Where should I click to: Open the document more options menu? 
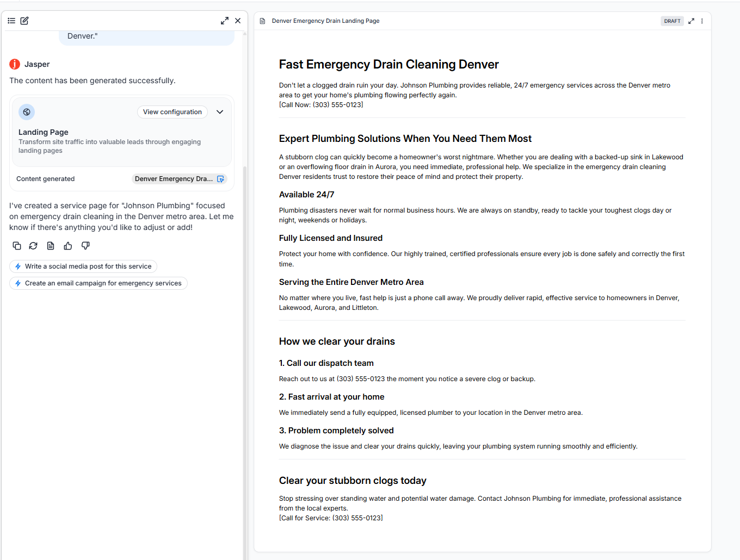coord(702,21)
